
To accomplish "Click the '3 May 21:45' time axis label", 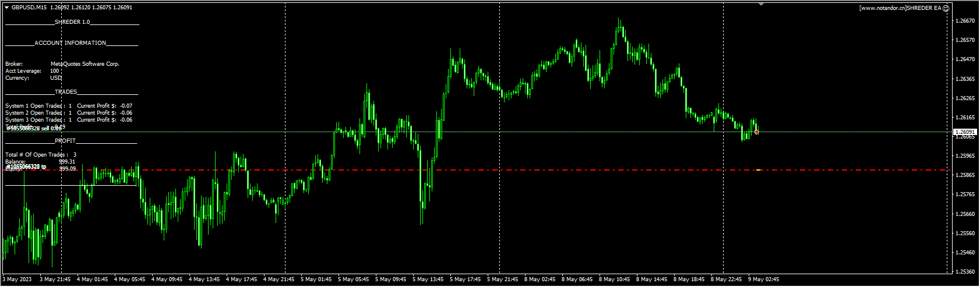I will click(x=55, y=279).
